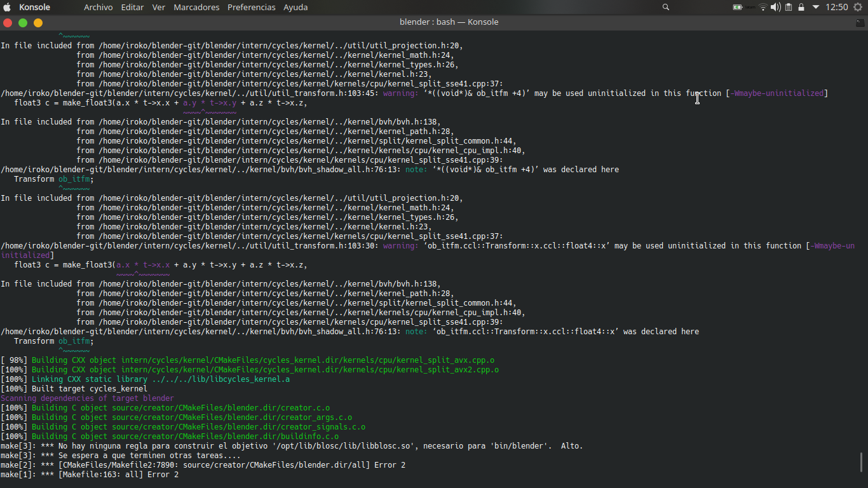868x488 pixels.
Task: Switch the latam keyboard layout indicator
Action: click(750, 7)
